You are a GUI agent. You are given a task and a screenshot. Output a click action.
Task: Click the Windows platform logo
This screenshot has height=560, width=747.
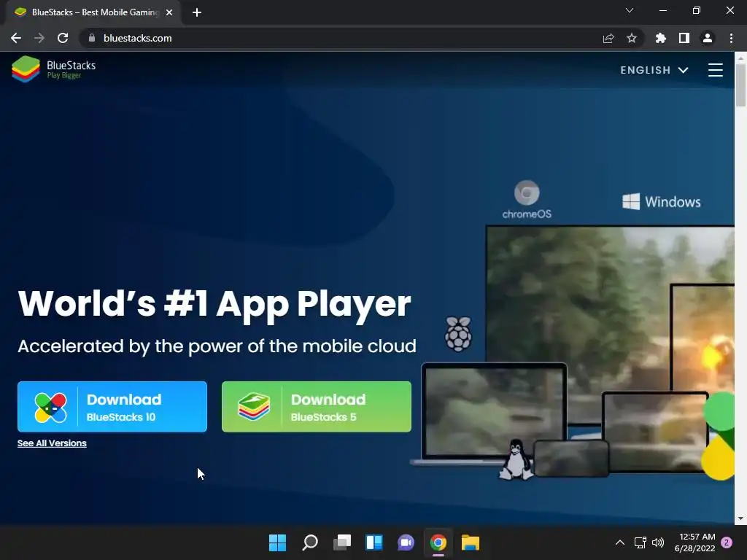pos(661,201)
